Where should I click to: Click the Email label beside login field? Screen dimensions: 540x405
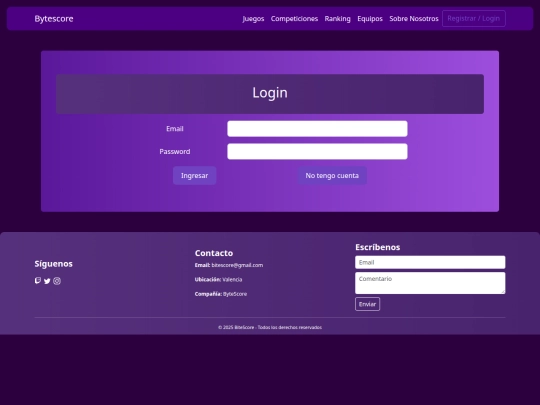point(175,129)
